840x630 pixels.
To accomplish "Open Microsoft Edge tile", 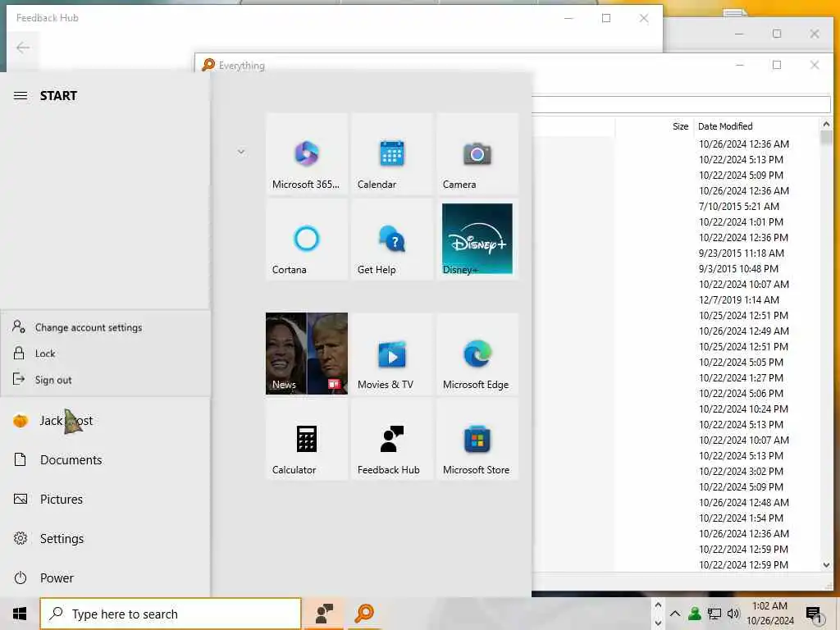I will coord(477,354).
